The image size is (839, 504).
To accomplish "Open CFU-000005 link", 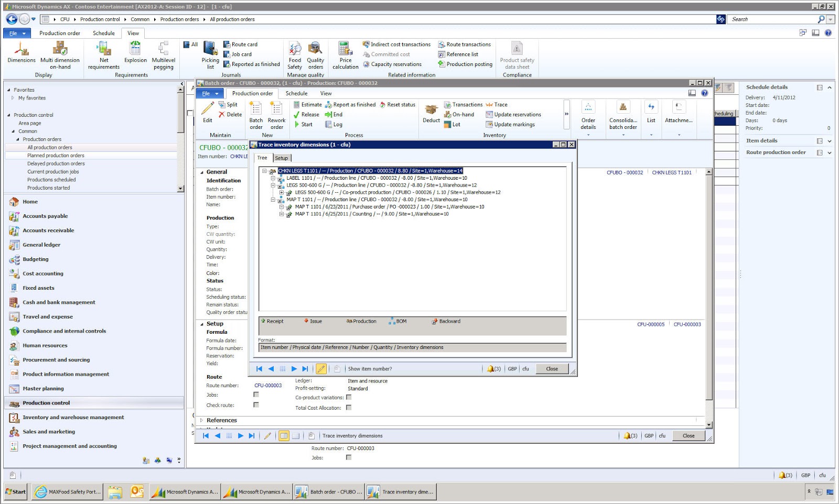I will 651,324.
